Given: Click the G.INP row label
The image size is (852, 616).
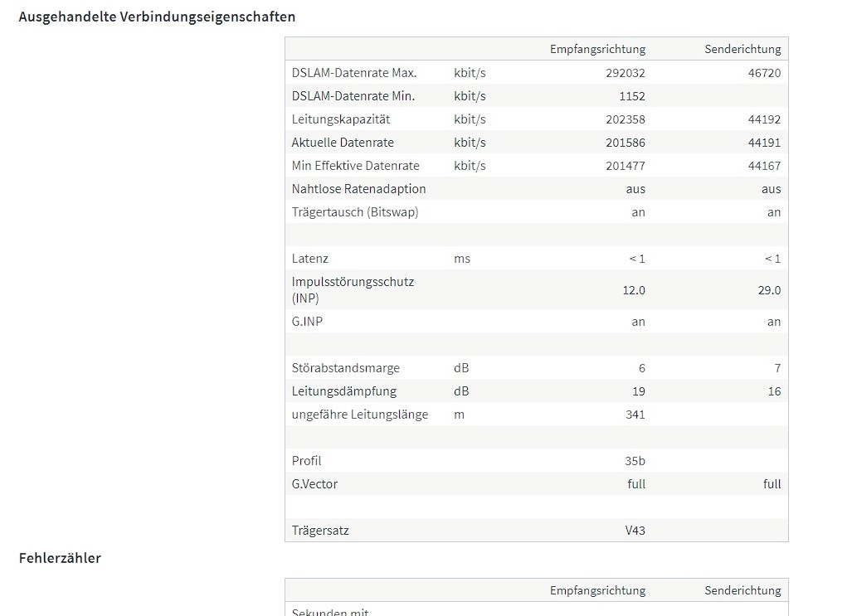Looking at the screenshot, I should pos(307,322).
